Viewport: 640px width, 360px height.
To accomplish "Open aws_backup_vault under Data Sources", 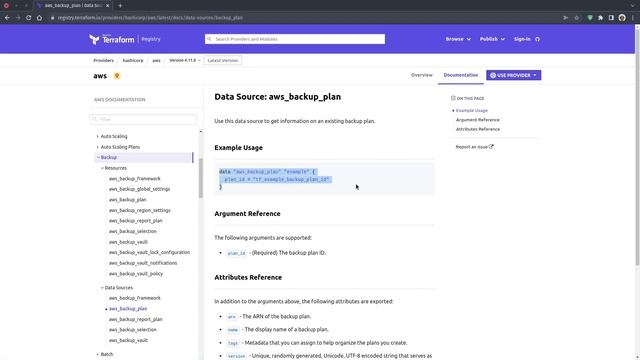I will (128, 340).
